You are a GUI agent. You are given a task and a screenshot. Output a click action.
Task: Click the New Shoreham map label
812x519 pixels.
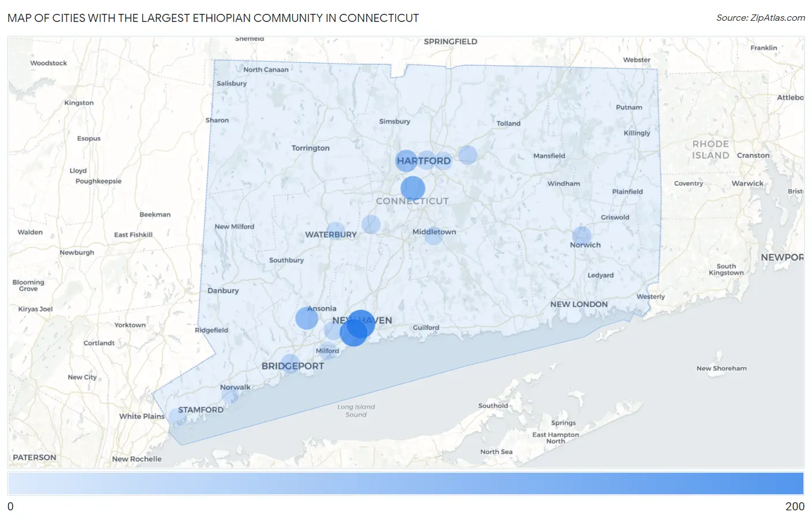(721, 368)
